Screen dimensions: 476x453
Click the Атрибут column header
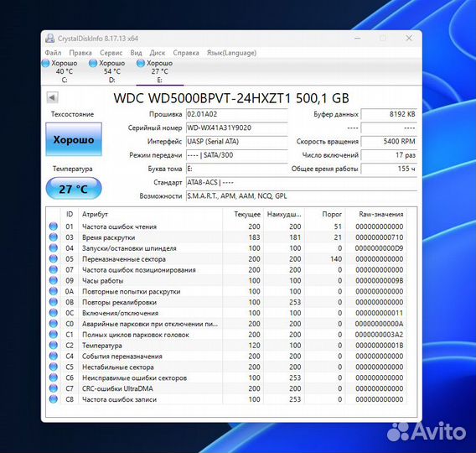point(151,214)
